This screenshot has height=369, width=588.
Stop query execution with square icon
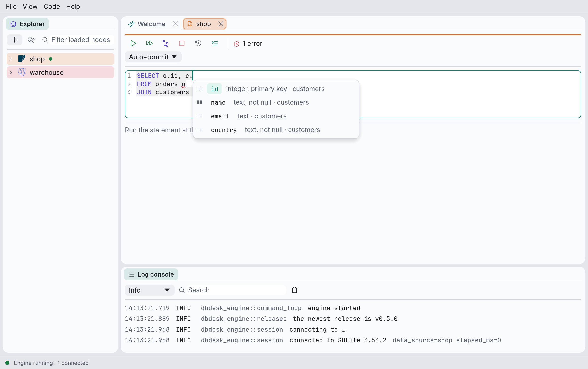point(182,43)
